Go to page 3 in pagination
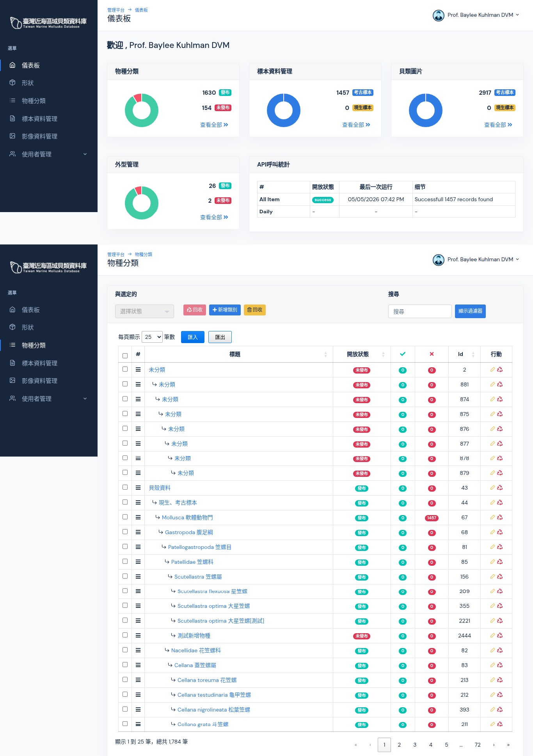 pyautogui.click(x=415, y=745)
